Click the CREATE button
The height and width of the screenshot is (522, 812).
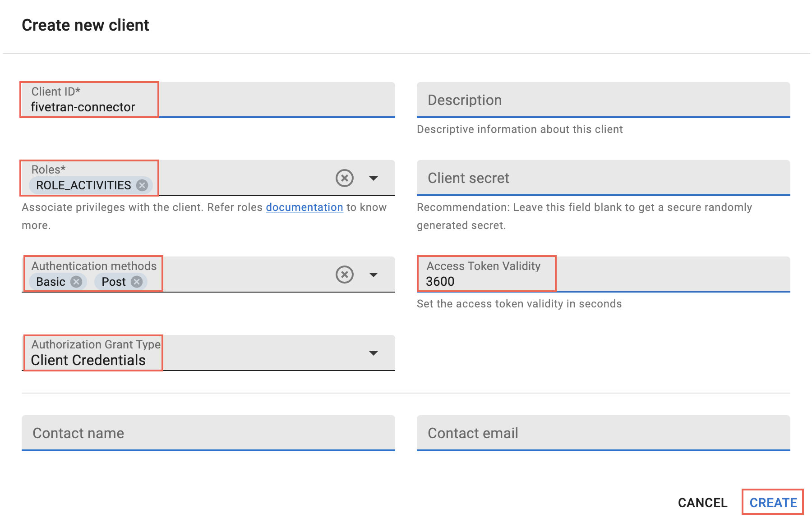pyautogui.click(x=773, y=502)
